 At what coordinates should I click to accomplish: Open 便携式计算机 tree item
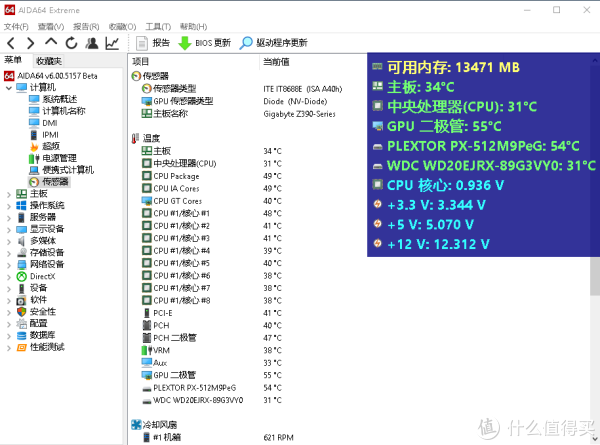(x=62, y=170)
